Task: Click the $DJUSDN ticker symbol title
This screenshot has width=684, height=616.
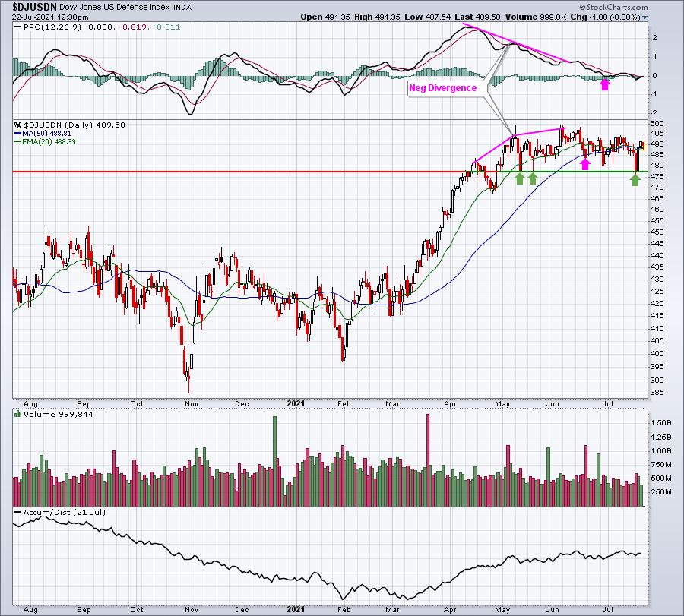Action: tap(34, 7)
